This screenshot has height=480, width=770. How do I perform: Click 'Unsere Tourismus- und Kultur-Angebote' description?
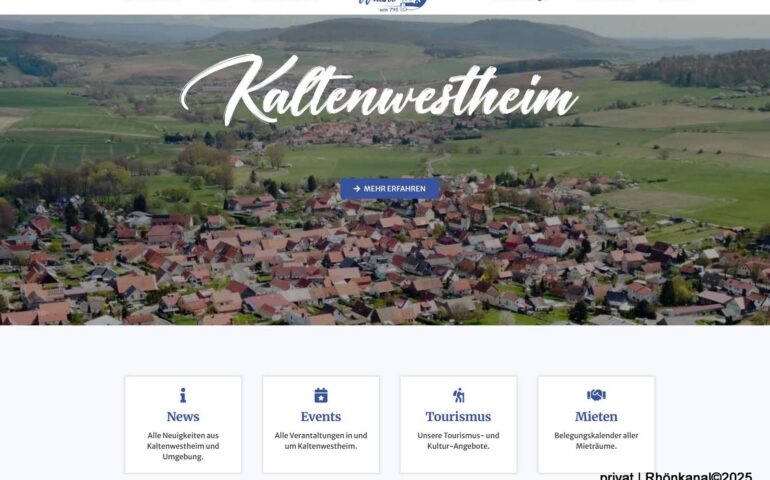click(458, 441)
